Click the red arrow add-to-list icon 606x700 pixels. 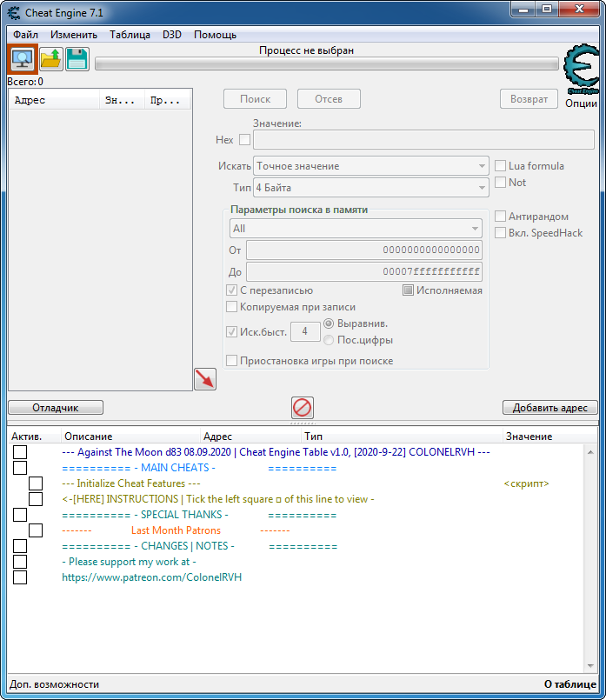[205, 379]
